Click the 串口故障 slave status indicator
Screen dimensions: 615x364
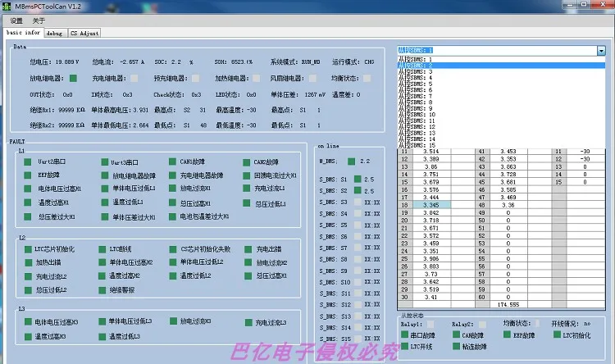point(405,334)
